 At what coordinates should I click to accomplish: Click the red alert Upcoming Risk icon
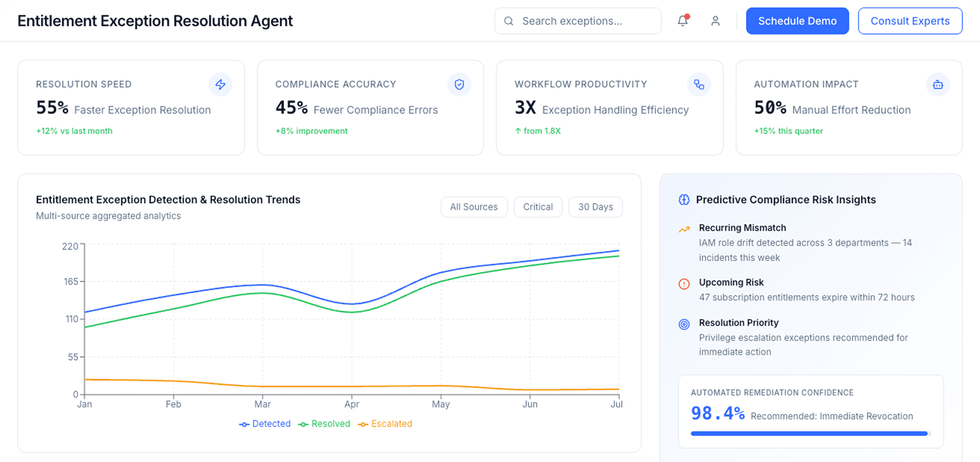[684, 284]
